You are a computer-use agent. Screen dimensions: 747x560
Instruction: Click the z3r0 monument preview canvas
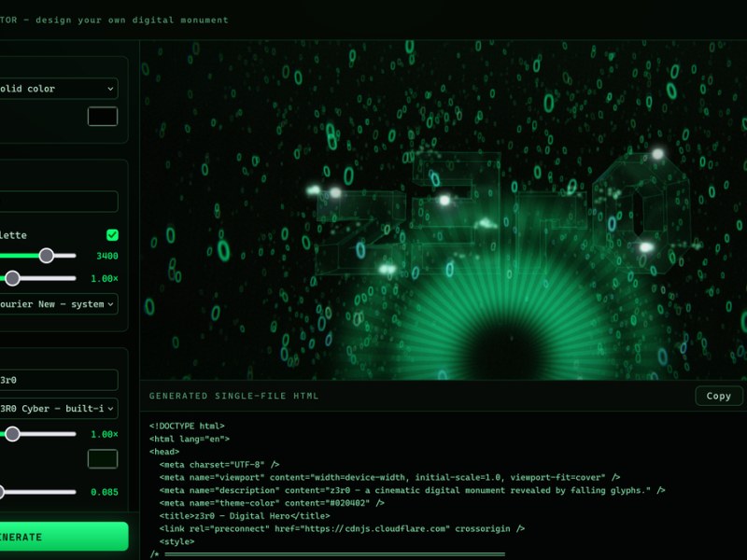point(444,210)
